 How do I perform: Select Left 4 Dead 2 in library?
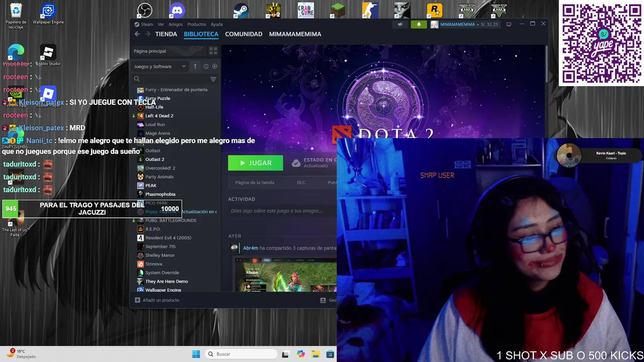[159, 116]
